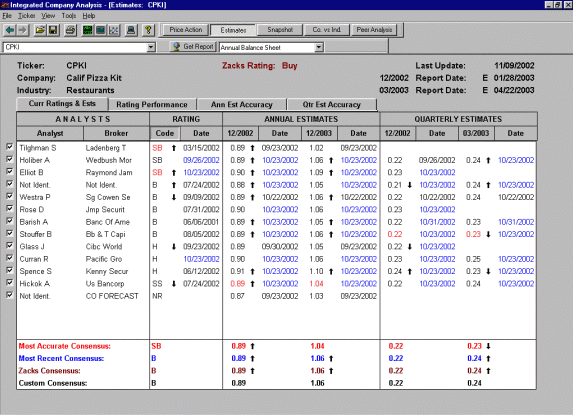This screenshot has width=573, height=415.
Task: Click the Calif Pizza Kit company name
Action: point(94,78)
